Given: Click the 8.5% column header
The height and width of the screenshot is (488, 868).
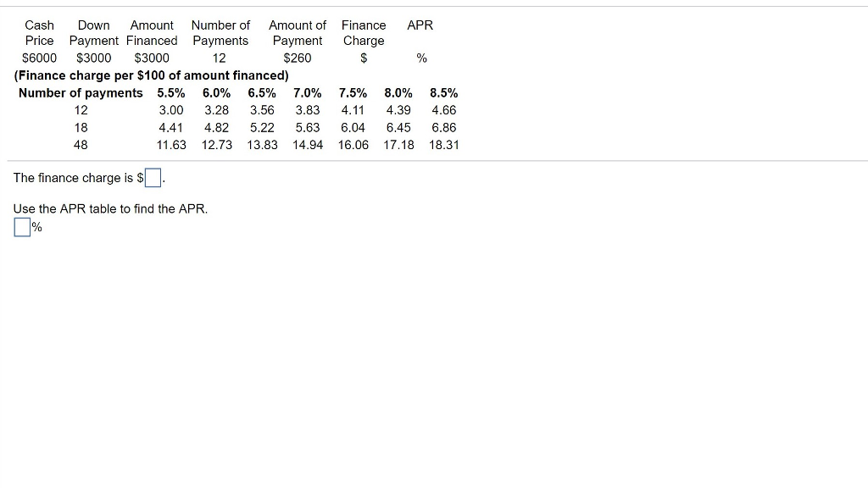Looking at the screenshot, I should coord(444,93).
